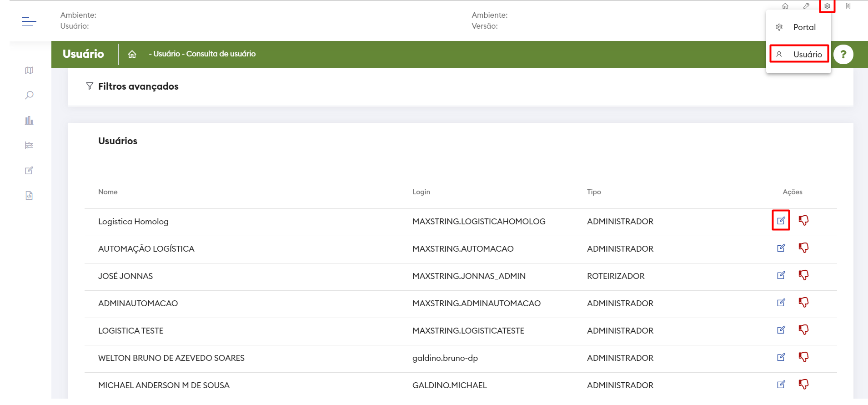The width and height of the screenshot is (868, 405).
Task: Select Usuário from the settings dropdown
Action: [807, 55]
